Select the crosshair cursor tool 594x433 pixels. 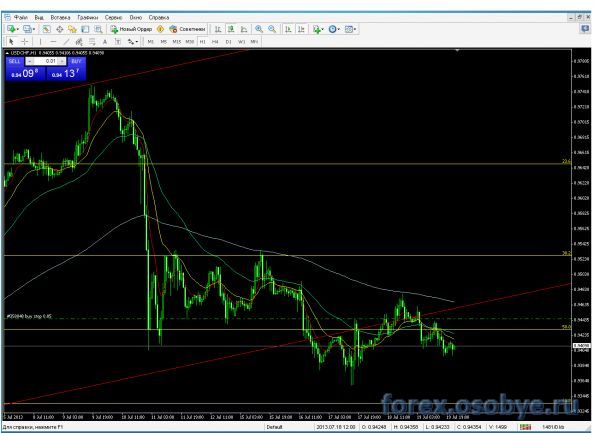pyautogui.click(x=25, y=41)
